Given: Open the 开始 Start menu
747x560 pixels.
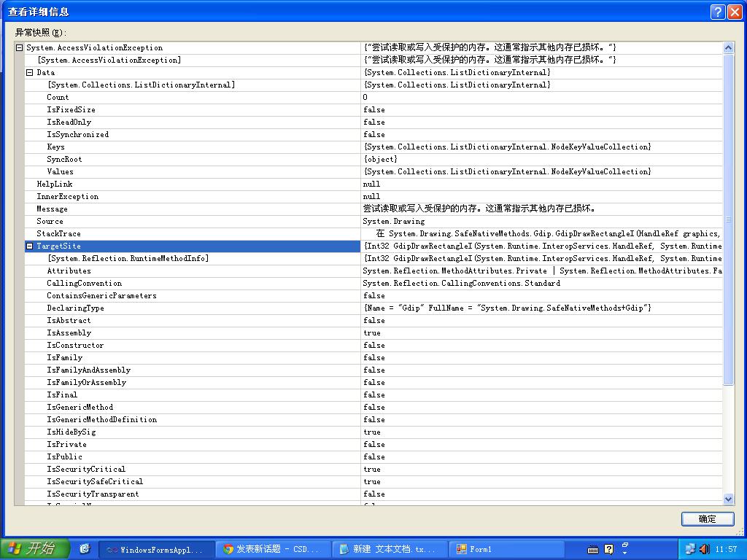Looking at the screenshot, I should 34,549.
